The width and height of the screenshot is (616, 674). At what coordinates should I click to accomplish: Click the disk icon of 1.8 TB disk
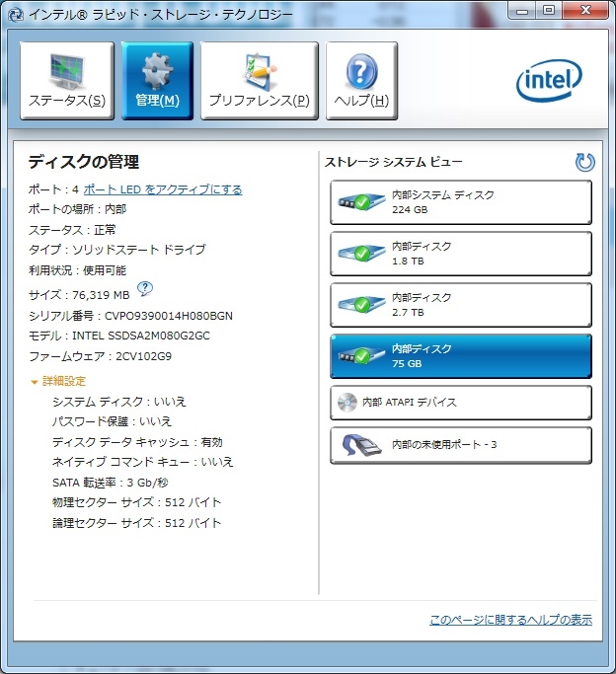click(361, 253)
